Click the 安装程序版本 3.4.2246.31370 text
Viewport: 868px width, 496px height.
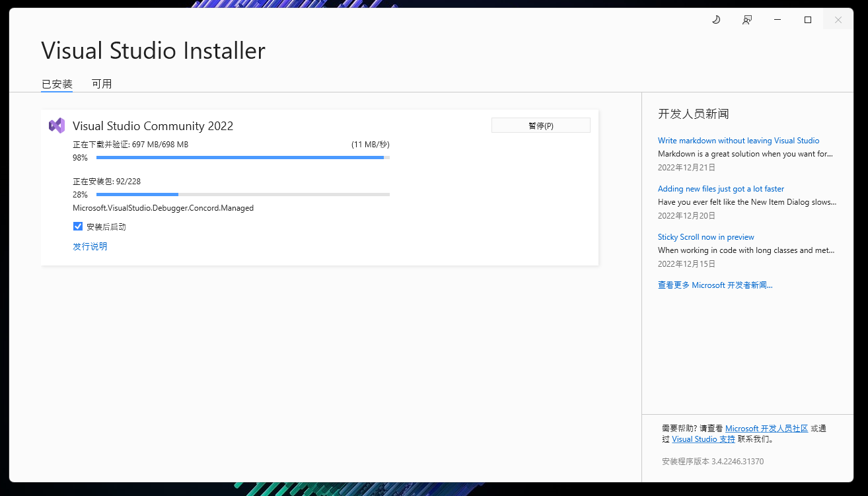[x=713, y=462]
